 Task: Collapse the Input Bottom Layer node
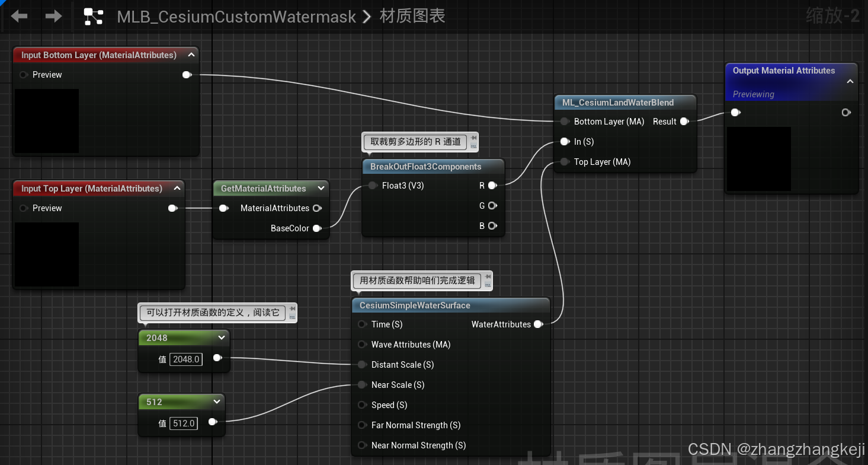click(191, 55)
